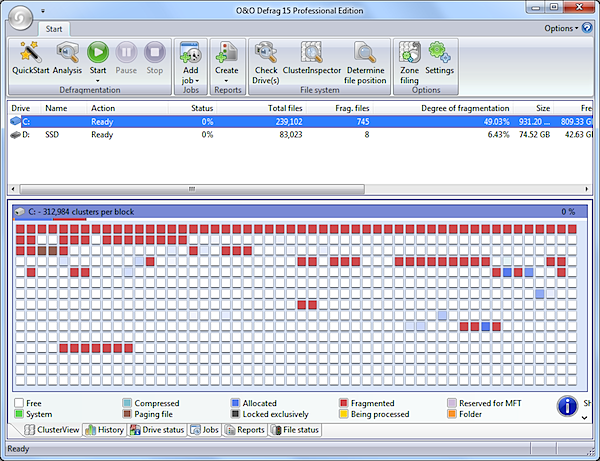This screenshot has width=600, height=461.
Task: Open the Drive status tab
Action: click(156, 430)
